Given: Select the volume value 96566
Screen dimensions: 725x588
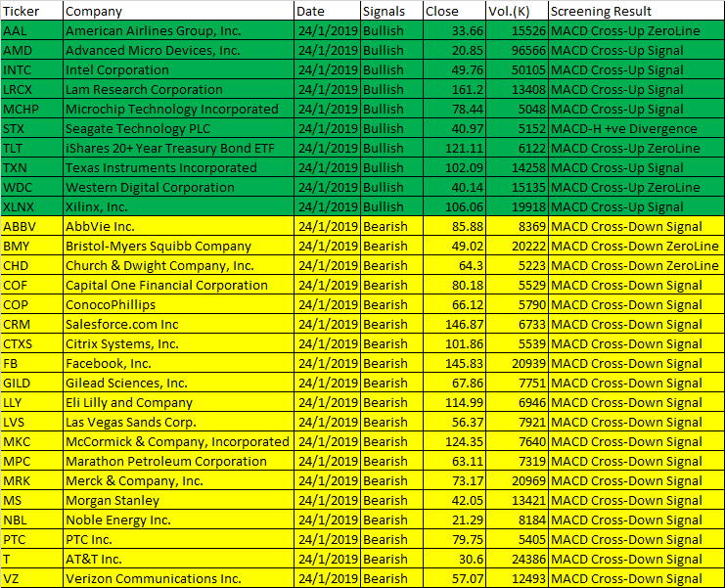Looking at the screenshot, I should pyautogui.click(x=517, y=50).
